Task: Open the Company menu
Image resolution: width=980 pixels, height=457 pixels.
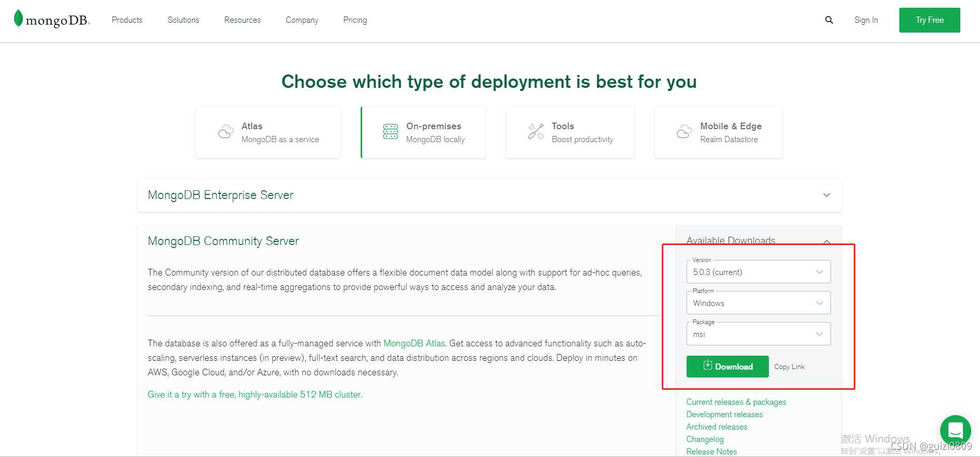Action: 302,20
